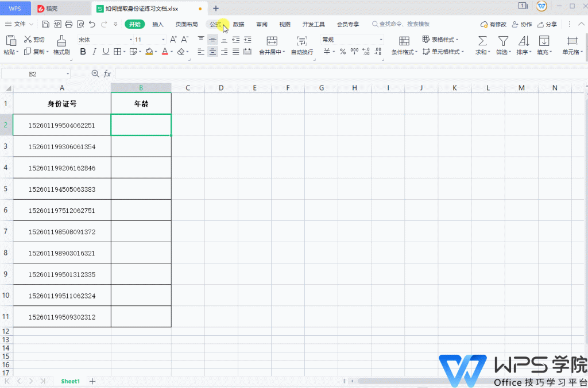
Task: Align text right
Action: click(225, 52)
